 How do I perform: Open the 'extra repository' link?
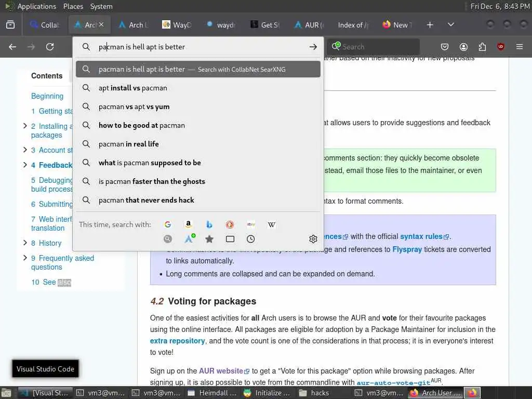tap(178, 341)
